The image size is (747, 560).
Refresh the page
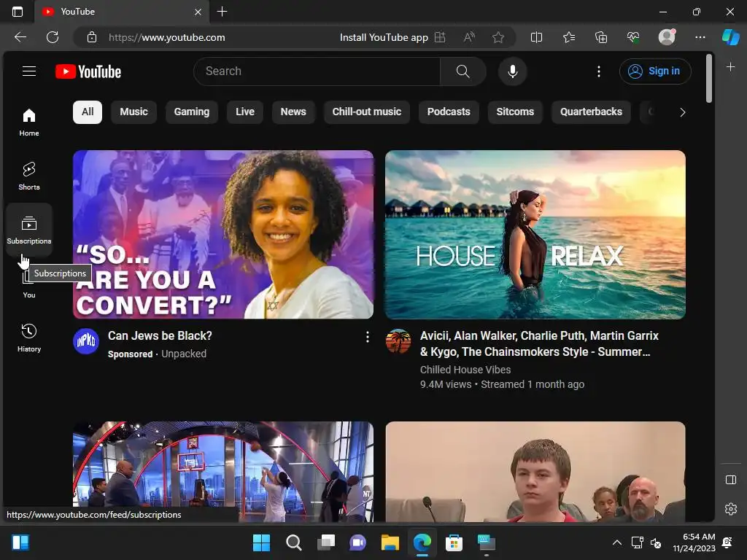[53, 37]
